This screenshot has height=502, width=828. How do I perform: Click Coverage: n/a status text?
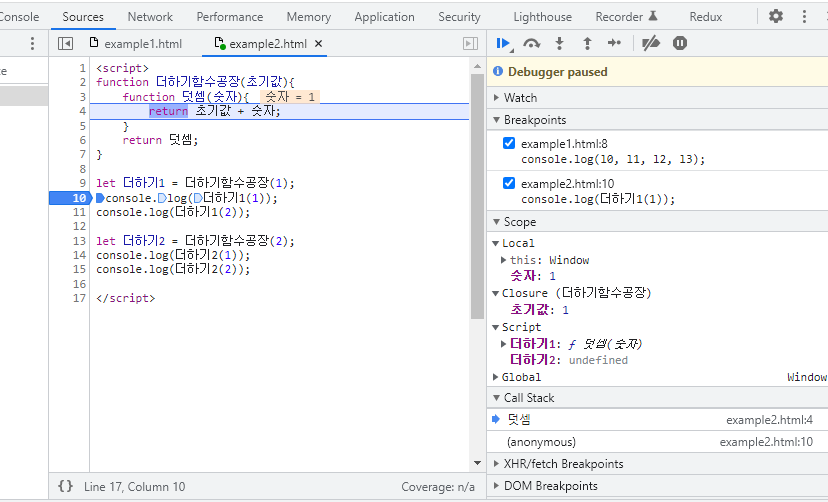(x=438, y=487)
